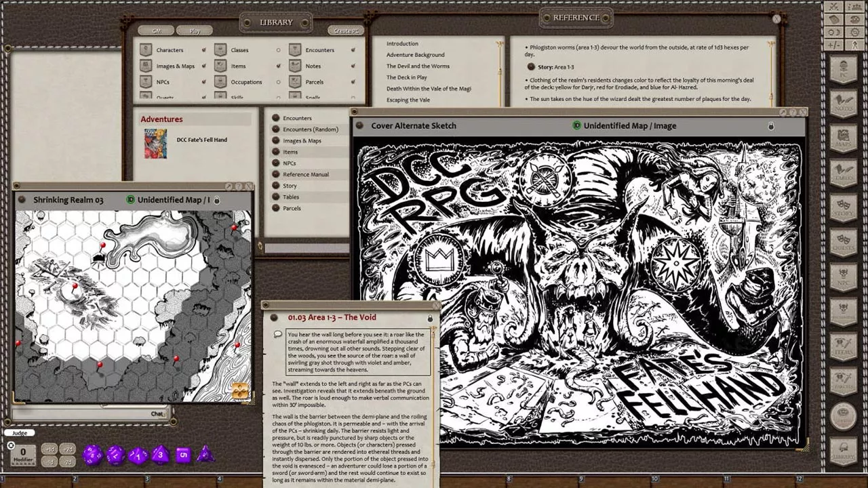This screenshot has width=868, height=488.
Task: Click the Encounters shield icon in Library
Action: [295, 49]
